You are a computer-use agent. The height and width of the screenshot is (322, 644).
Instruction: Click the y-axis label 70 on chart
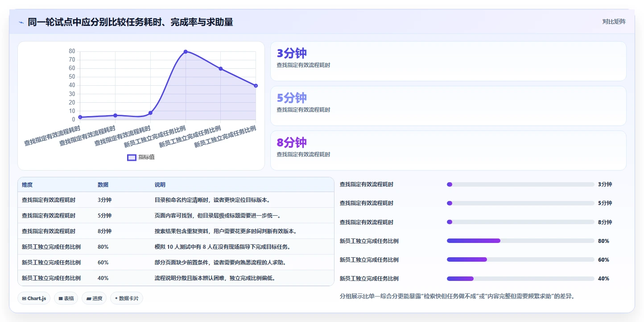[72, 60]
